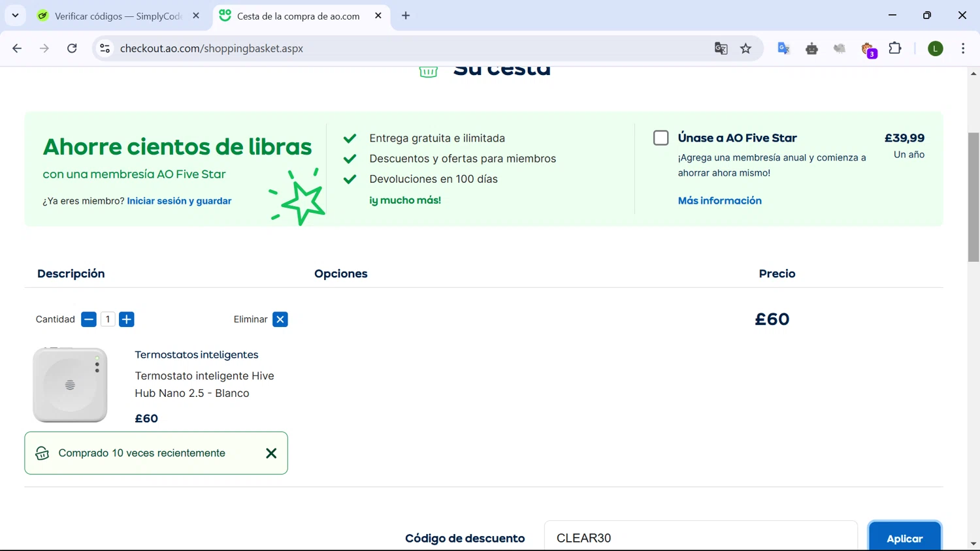View site information icon in address bar
980x551 pixels.
(x=105, y=48)
